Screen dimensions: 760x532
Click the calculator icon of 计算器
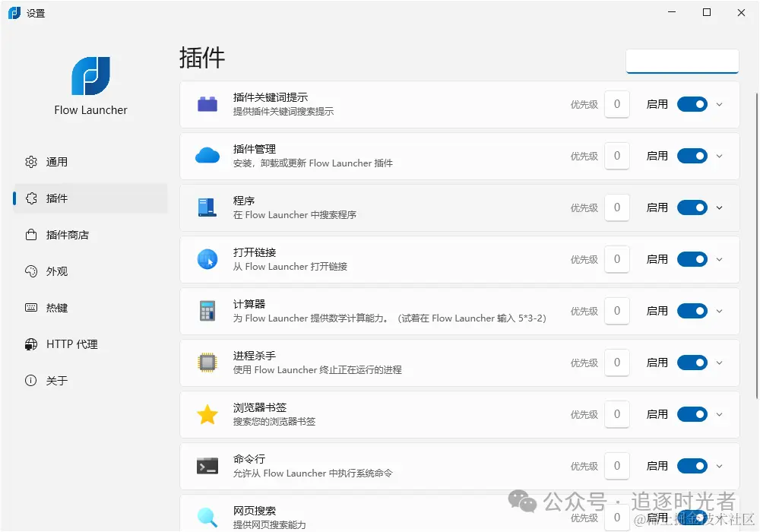(207, 311)
